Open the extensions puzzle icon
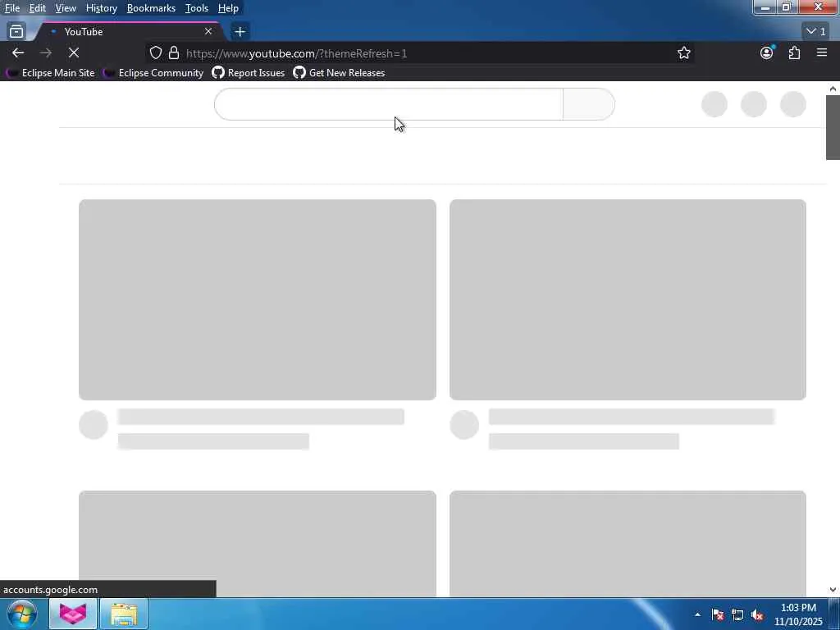Image resolution: width=840 pixels, height=630 pixels. click(x=794, y=52)
